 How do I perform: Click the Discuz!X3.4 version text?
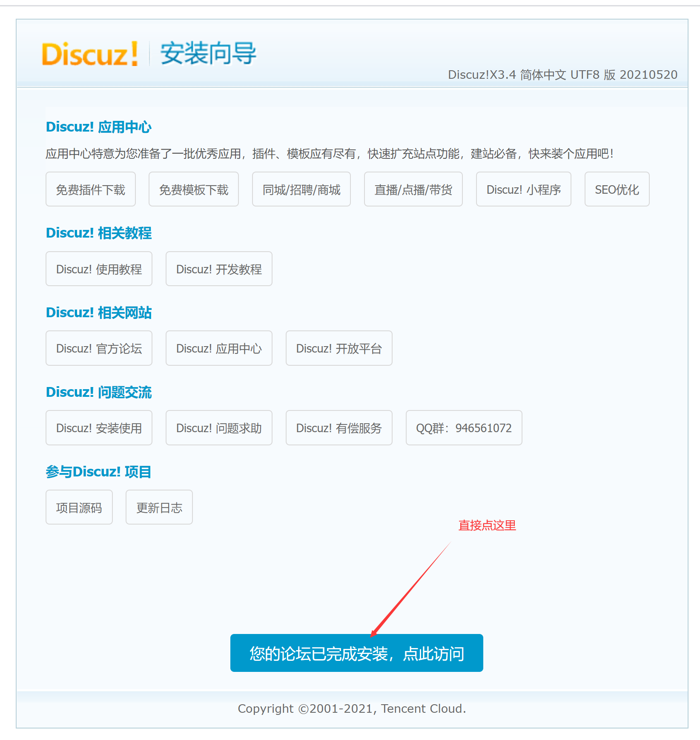click(x=563, y=75)
